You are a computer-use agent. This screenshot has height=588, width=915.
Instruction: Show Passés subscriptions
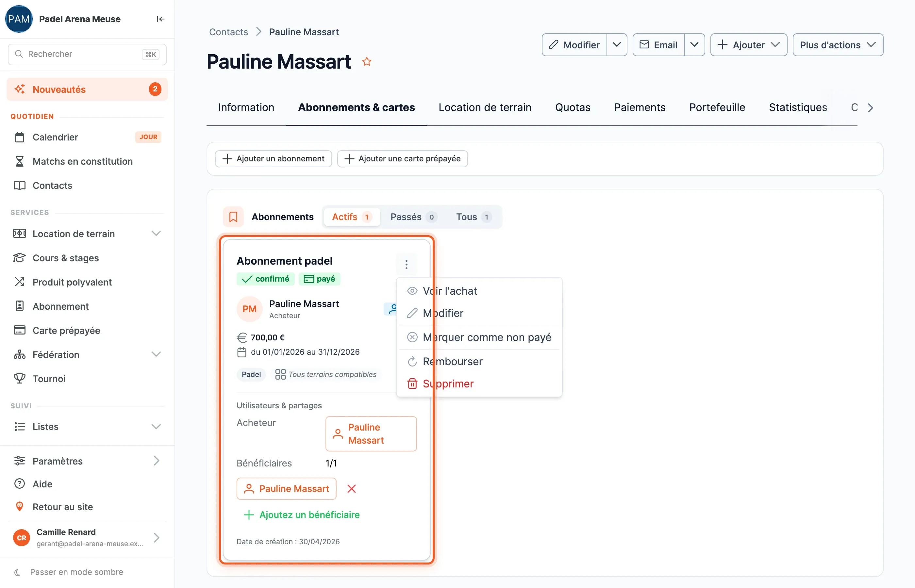(414, 217)
